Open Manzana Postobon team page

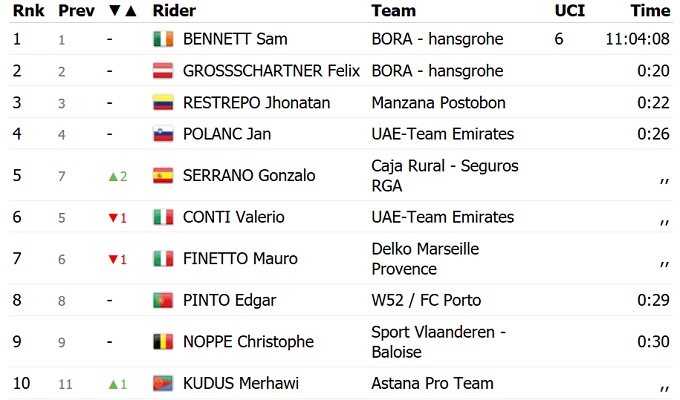coord(438,103)
